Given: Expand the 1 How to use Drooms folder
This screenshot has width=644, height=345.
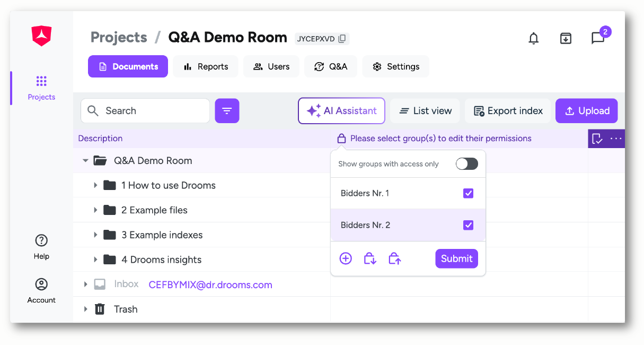Looking at the screenshot, I should tap(95, 185).
